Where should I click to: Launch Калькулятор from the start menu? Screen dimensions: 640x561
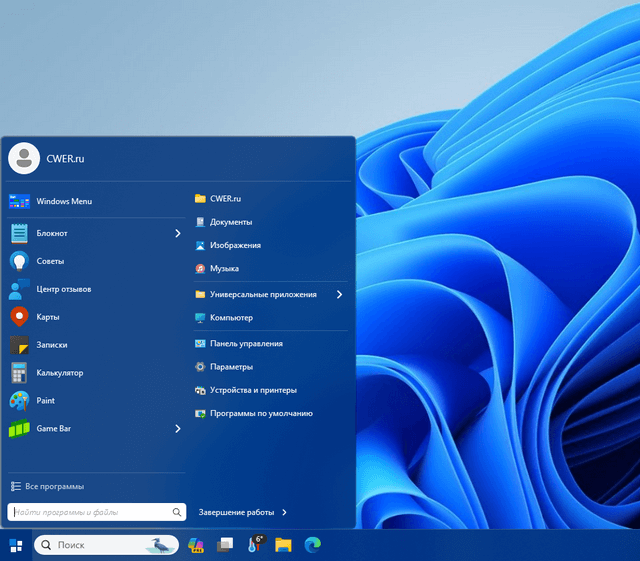(x=59, y=373)
